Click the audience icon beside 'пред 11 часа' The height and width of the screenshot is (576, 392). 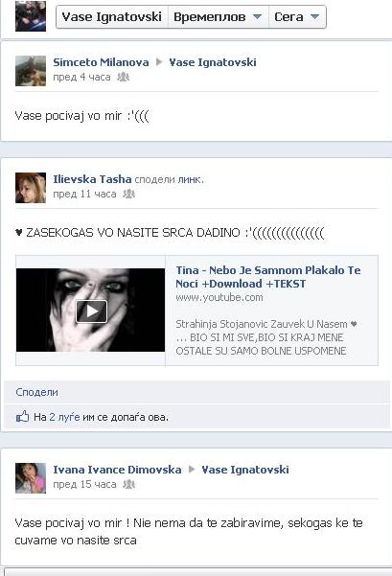click(129, 194)
